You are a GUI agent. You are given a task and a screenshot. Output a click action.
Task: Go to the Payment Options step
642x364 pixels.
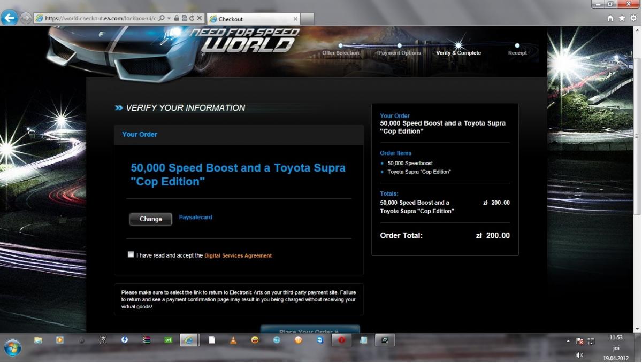(x=400, y=53)
